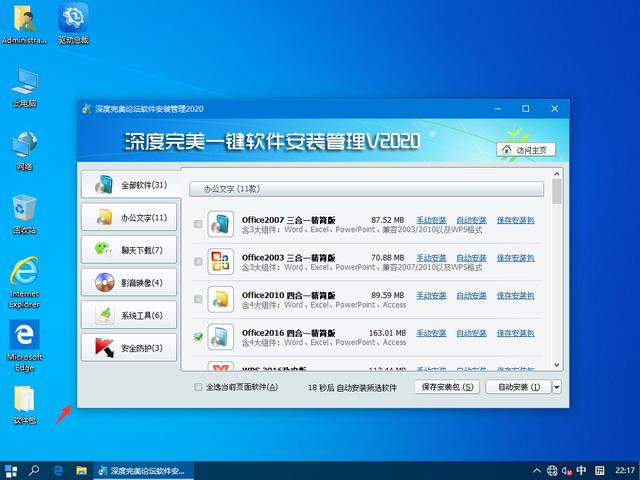Viewport: 640px width, 480px height.
Task: Open dropdown arrow beside 自动安装(I)
Action: tap(557, 387)
